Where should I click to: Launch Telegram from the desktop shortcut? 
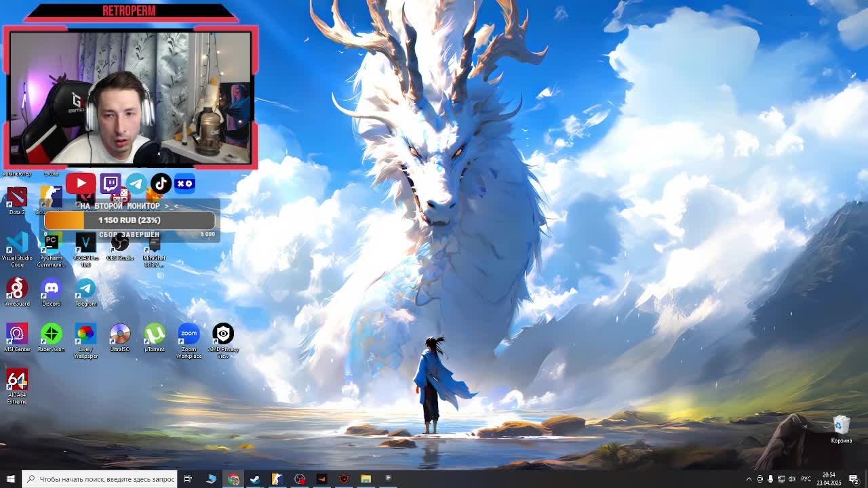pos(85,292)
